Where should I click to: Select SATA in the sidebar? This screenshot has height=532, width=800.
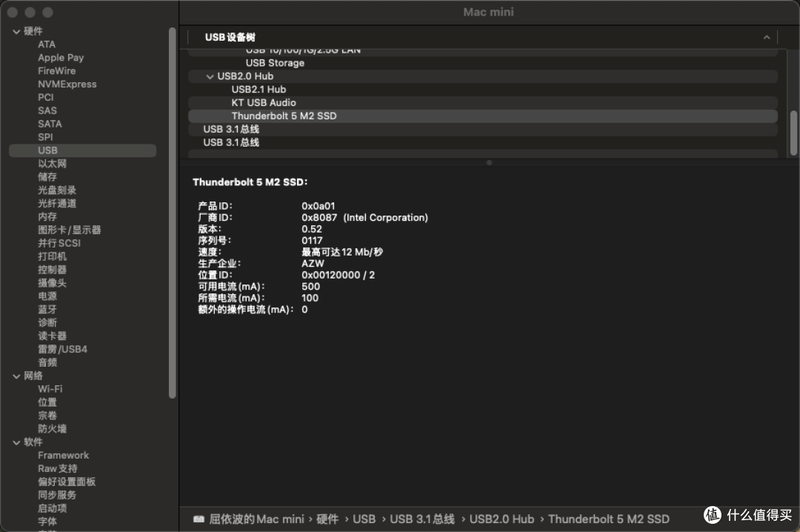click(x=50, y=124)
